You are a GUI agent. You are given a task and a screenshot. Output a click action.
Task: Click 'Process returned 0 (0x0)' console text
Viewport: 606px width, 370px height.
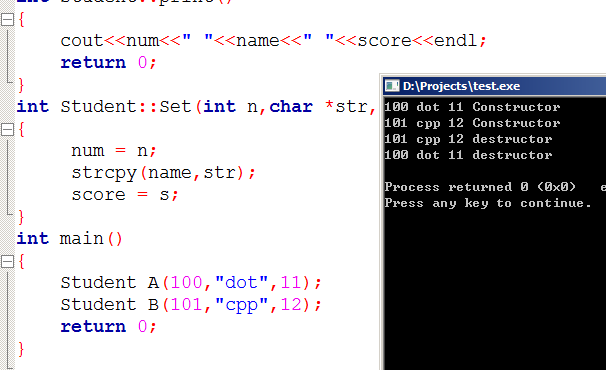point(480,187)
